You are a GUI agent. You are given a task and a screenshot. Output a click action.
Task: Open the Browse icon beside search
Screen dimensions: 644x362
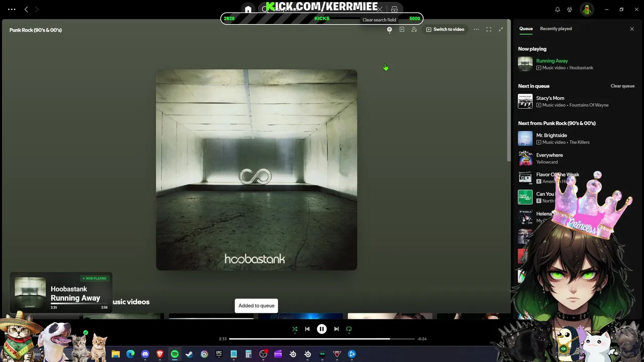394,9
